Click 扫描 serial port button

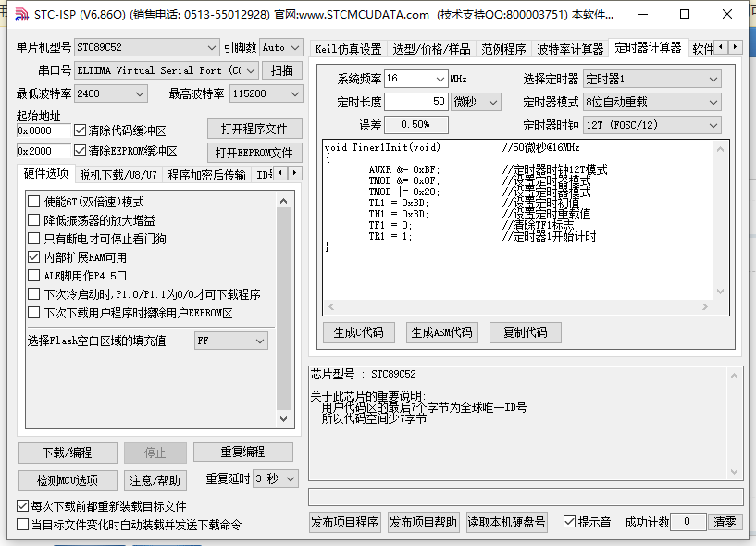pyautogui.click(x=282, y=70)
